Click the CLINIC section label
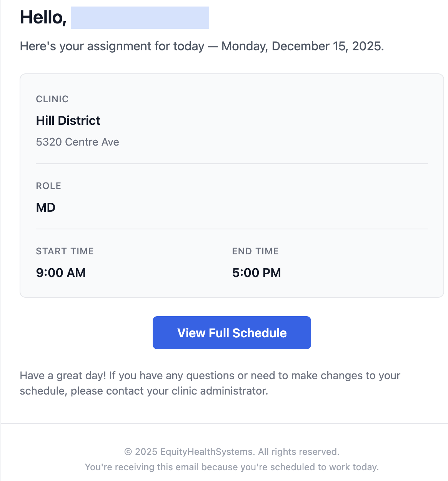This screenshot has width=448, height=481. click(52, 99)
